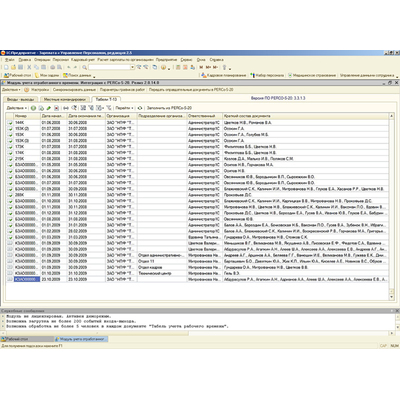
Task: Switch to the Местные командировки tab
Action: point(65,99)
